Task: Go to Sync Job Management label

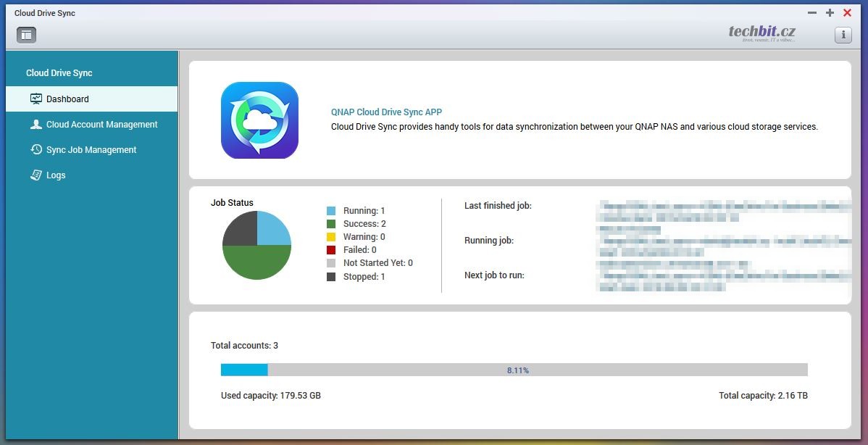Action: [x=91, y=150]
